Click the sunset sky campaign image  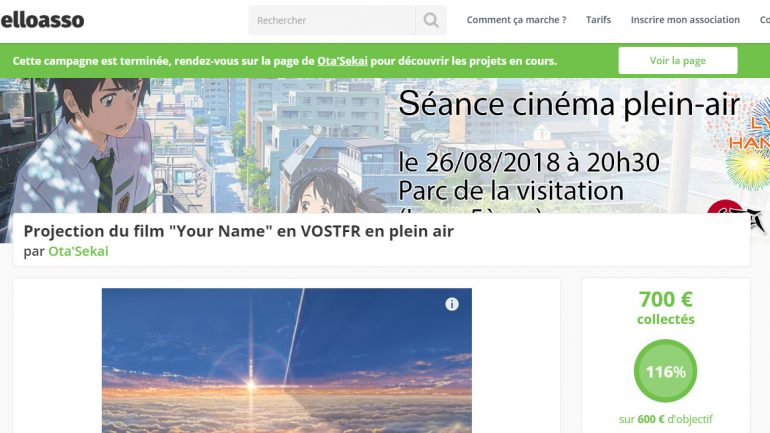pos(287,360)
